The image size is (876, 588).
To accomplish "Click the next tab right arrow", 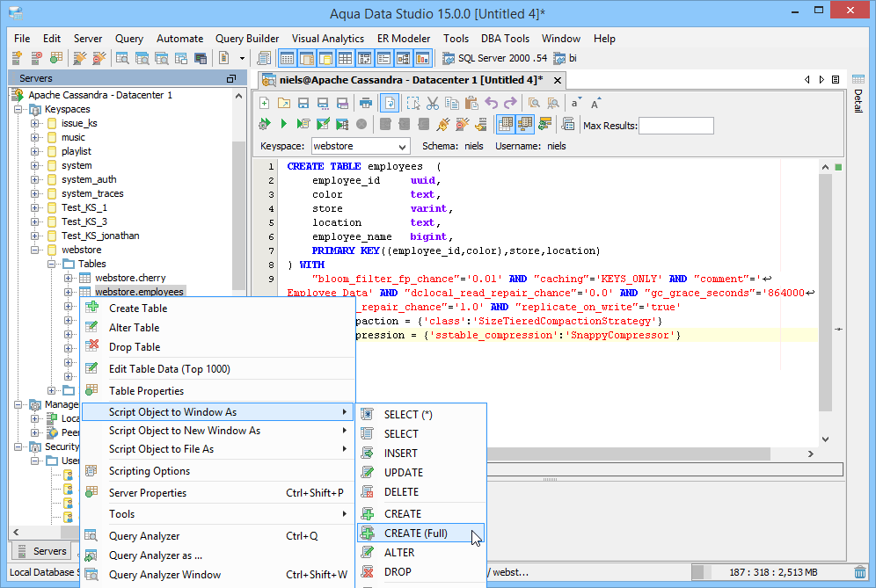I will (821, 80).
